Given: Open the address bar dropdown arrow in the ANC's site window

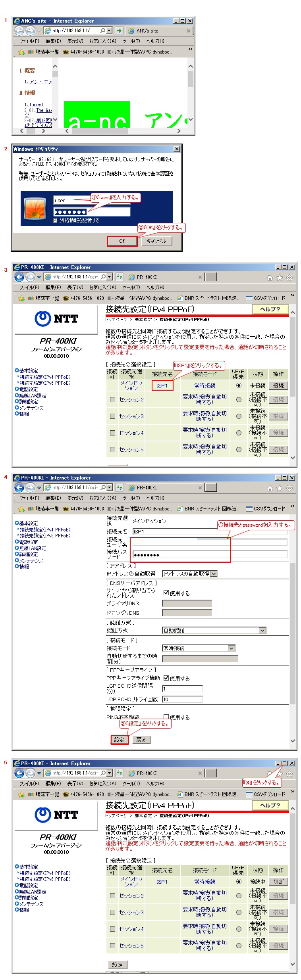Looking at the screenshot, I should [x=109, y=31].
